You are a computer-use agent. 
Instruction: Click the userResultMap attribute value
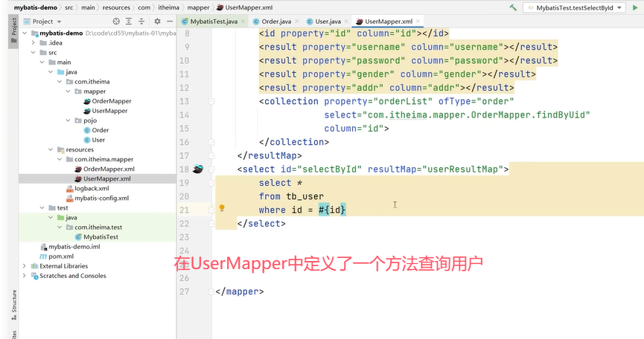point(462,169)
